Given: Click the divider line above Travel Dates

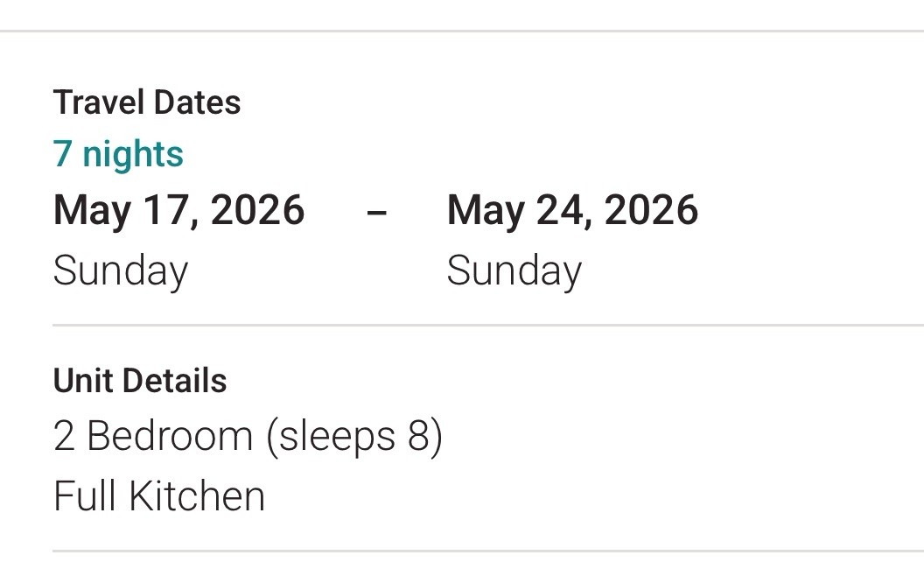Looking at the screenshot, I should (x=462, y=31).
